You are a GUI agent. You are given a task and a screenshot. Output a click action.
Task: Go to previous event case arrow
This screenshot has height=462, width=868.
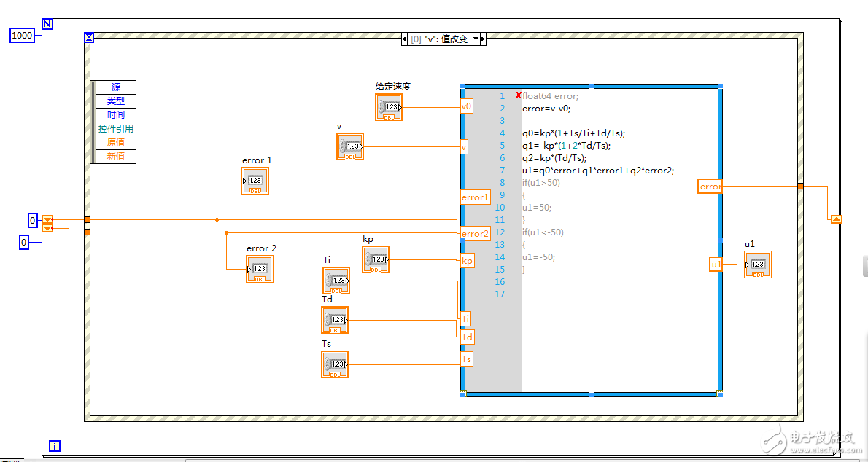[x=404, y=39]
